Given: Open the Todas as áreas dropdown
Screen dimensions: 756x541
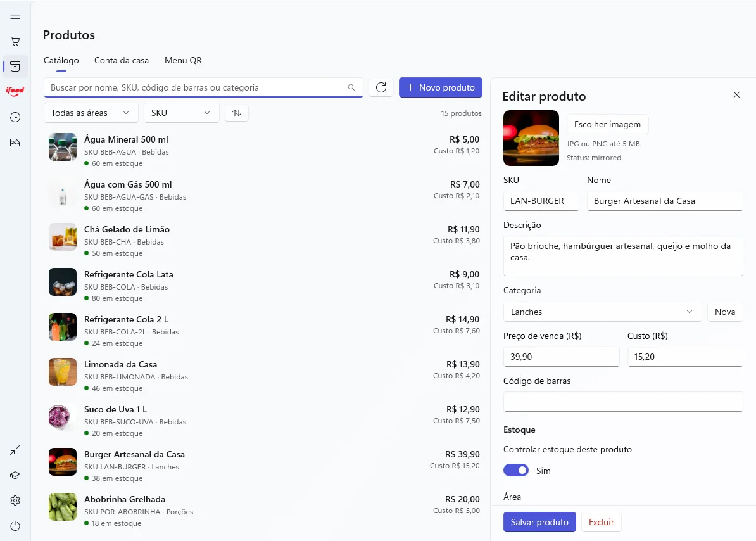Looking at the screenshot, I should point(91,113).
